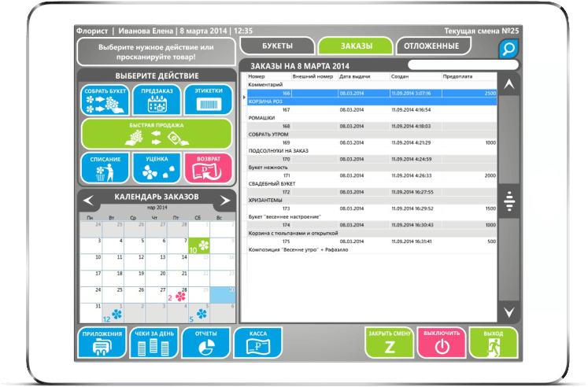
Task: Select the Букет нежность row
Action: (x=372, y=168)
